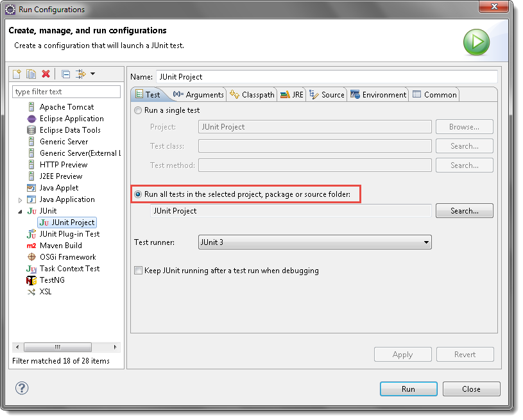Click the TestNG icon
523x420 pixels.
click(x=31, y=281)
